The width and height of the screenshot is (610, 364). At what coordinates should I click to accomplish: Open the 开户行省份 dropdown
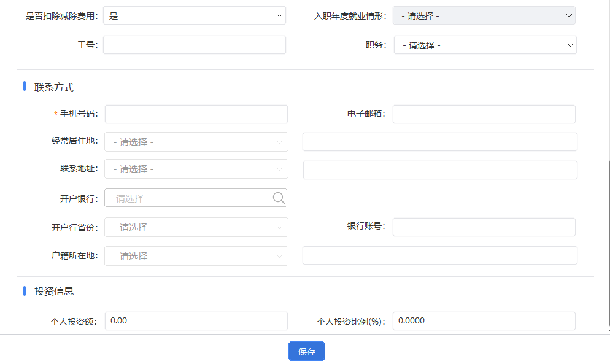click(x=196, y=227)
